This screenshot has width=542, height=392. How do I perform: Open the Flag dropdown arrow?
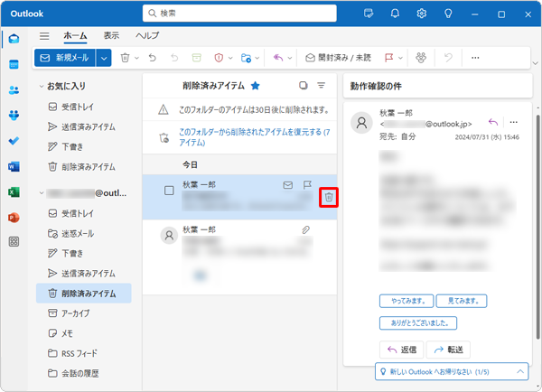pyautogui.click(x=400, y=58)
